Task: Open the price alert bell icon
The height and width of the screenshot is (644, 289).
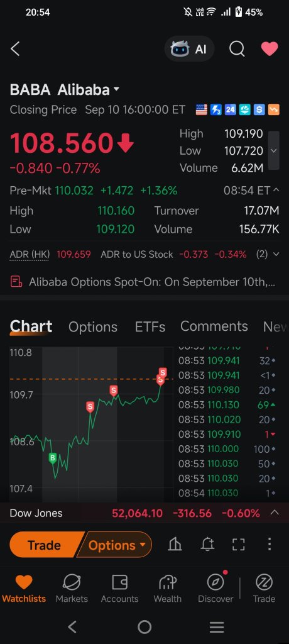Action: pos(207,545)
